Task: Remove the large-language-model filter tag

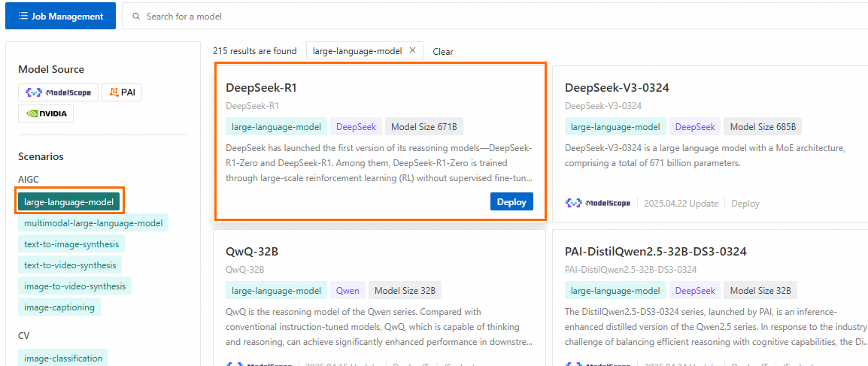Action: (x=412, y=50)
